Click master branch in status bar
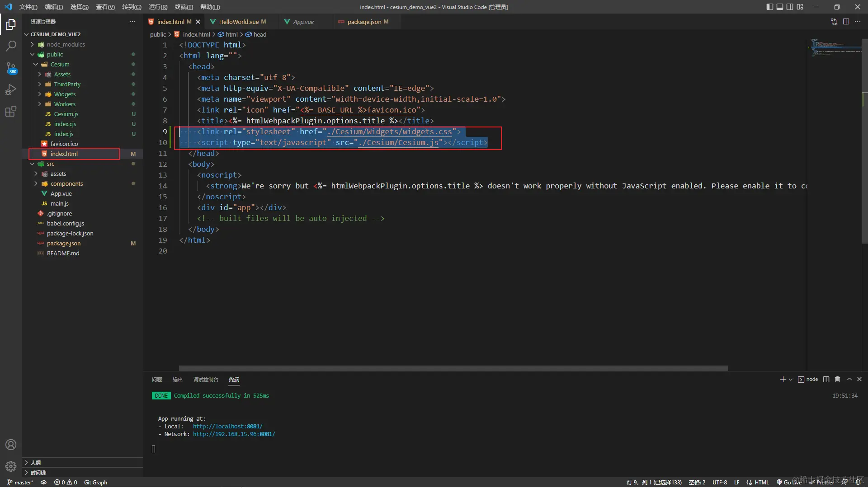Viewport: 868px width, 488px height. pyautogui.click(x=20, y=483)
